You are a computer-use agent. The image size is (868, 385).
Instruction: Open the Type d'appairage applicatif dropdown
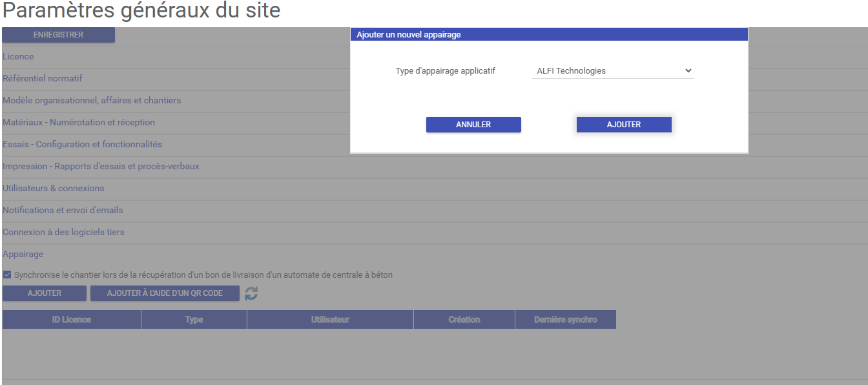click(x=612, y=71)
